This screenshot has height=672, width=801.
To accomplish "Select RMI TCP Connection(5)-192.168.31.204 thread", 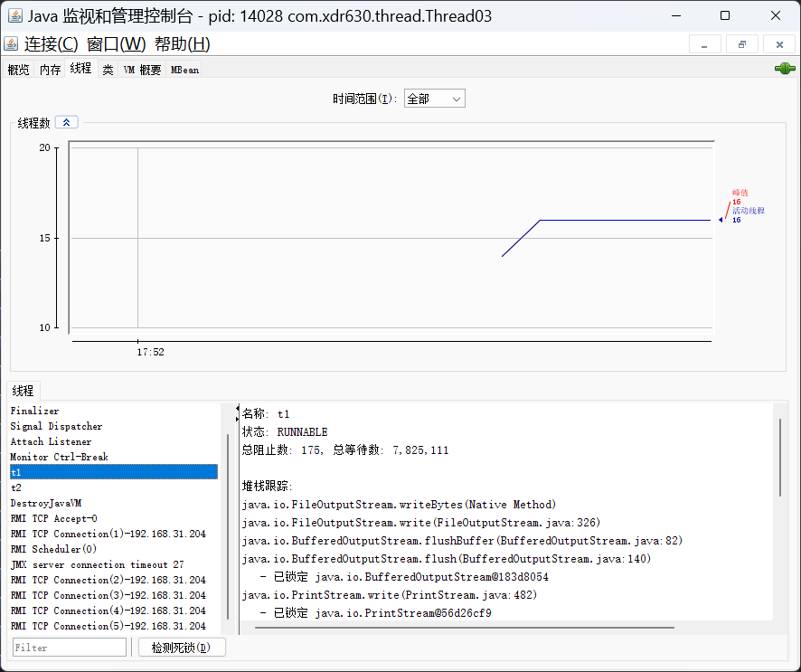I will 114,626.
